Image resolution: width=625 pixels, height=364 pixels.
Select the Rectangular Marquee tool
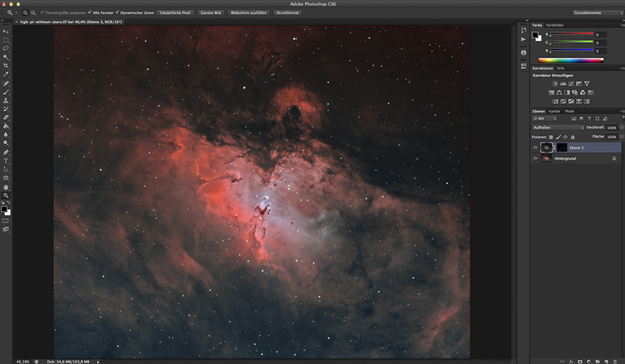(x=6, y=40)
